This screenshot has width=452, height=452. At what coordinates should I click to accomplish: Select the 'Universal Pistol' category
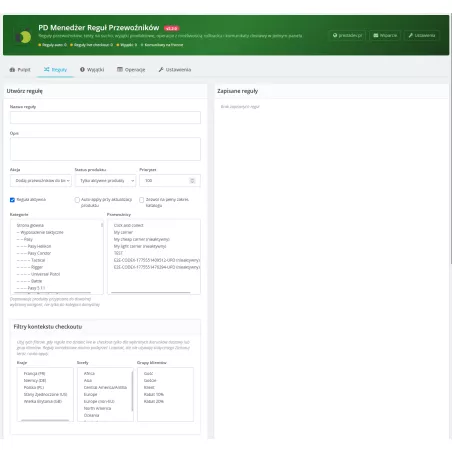38,274
